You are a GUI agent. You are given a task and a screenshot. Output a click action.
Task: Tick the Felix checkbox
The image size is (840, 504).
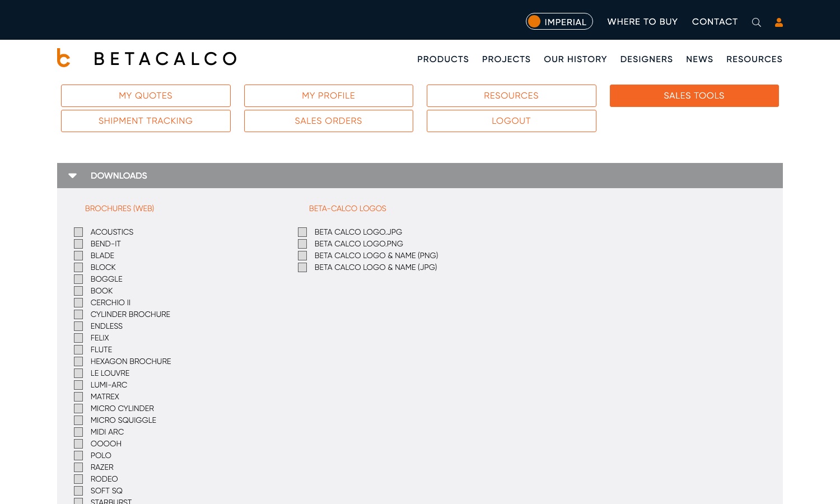coord(78,338)
